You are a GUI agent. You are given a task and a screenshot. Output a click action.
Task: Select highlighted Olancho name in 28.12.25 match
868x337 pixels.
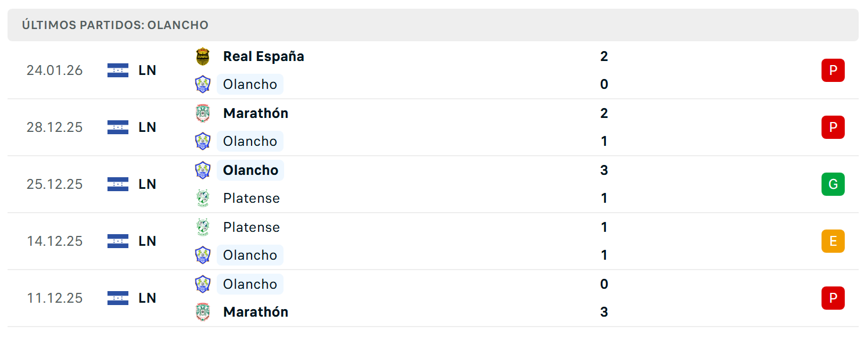click(250, 141)
